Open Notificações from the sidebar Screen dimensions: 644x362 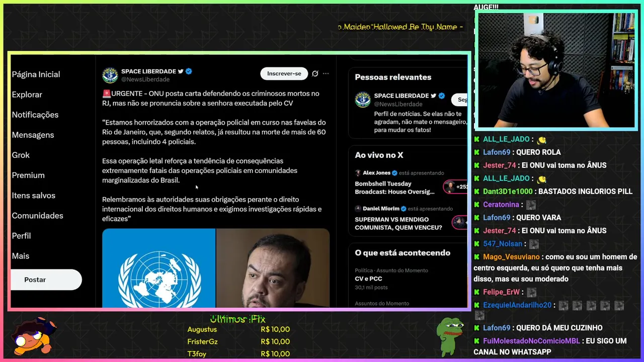click(x=35, y=115)
